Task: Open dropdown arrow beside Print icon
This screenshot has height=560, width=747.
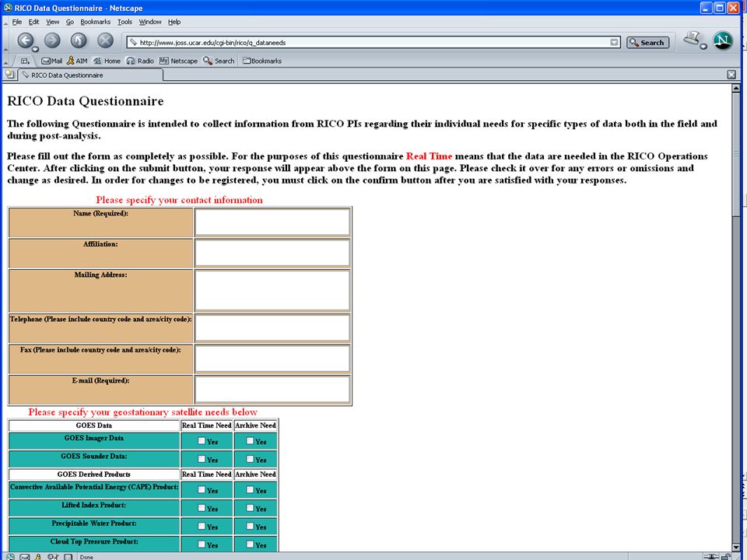Action: click(x=703, y=46)
